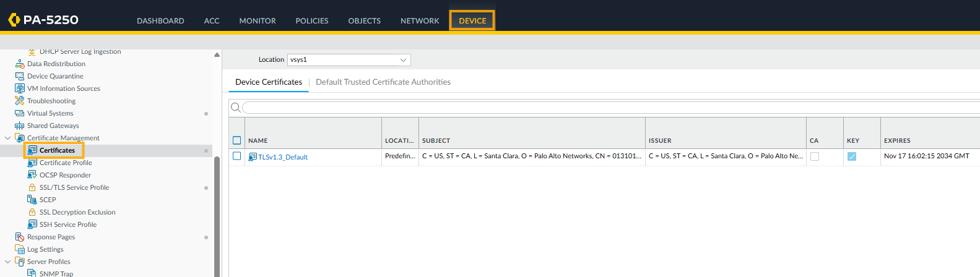Collapse the Certificate Management tree node
This screenshot has width=980, height=277.
pos(7,138)
